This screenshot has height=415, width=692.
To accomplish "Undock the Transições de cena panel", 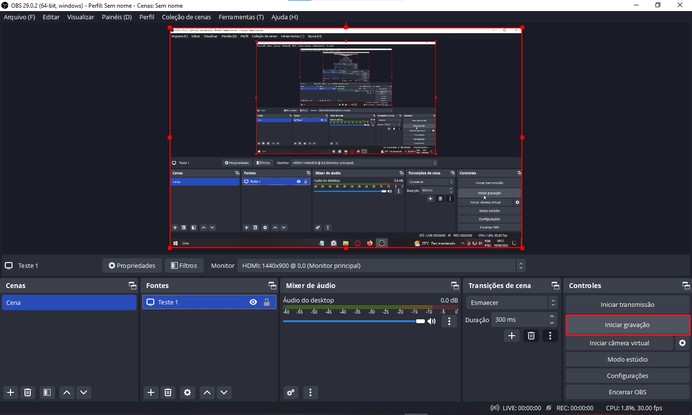I will click(555, 286).
